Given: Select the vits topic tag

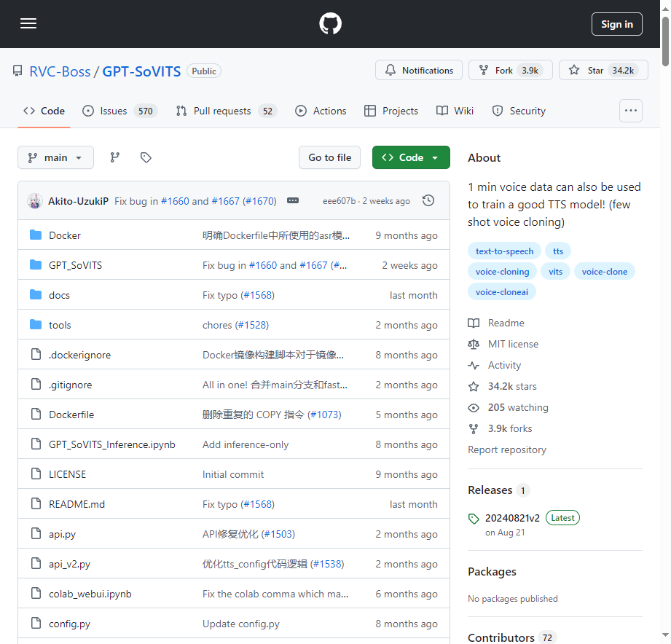Looking at the screenshot, I should 555,272.
